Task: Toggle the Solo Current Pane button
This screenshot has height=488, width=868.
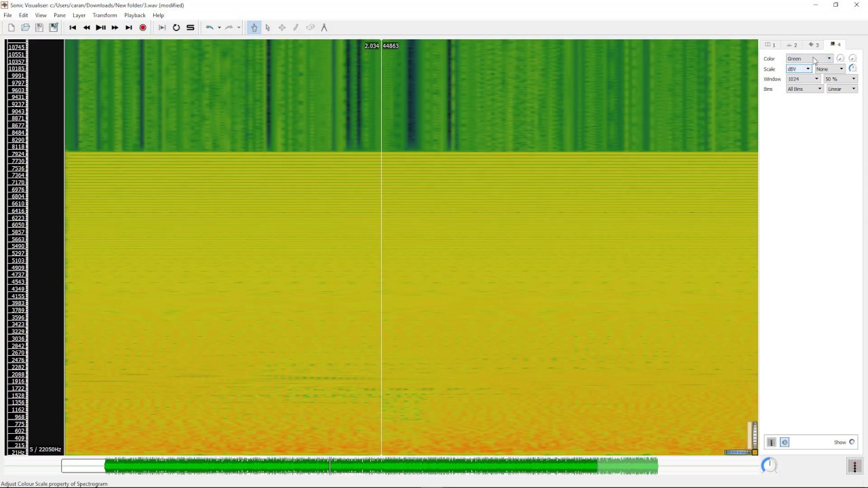Action: click(x=191, y=28)
